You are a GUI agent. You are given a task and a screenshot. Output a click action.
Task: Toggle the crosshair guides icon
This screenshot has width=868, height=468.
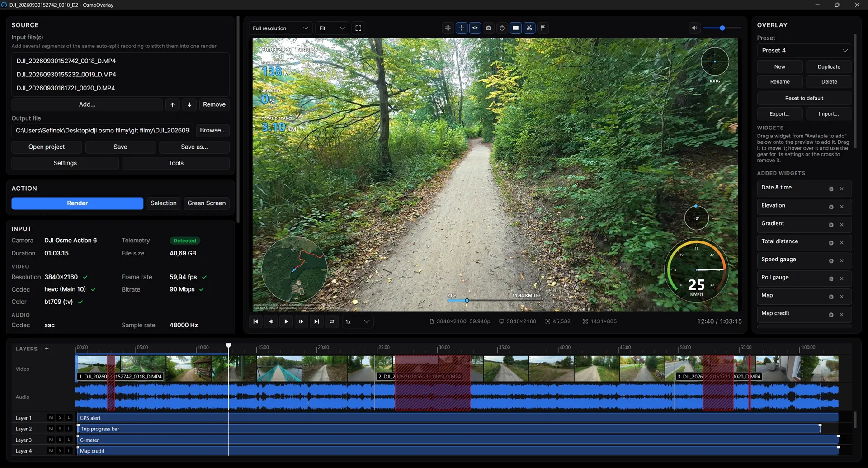pos(461,28)
